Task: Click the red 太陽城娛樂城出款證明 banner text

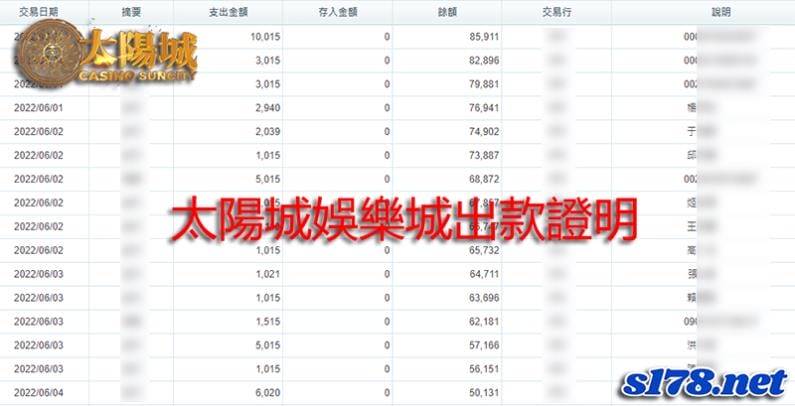Action: tap(403, 219)
